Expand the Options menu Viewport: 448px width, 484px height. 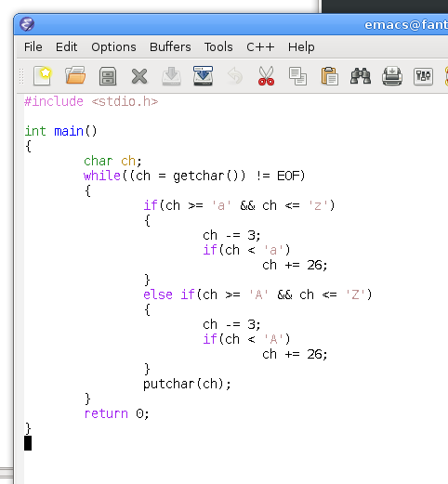113,47
